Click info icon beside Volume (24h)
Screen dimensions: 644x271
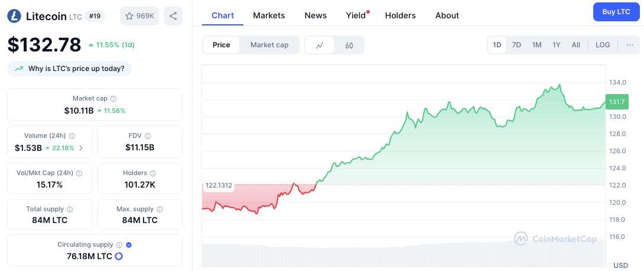coord(72,135)
